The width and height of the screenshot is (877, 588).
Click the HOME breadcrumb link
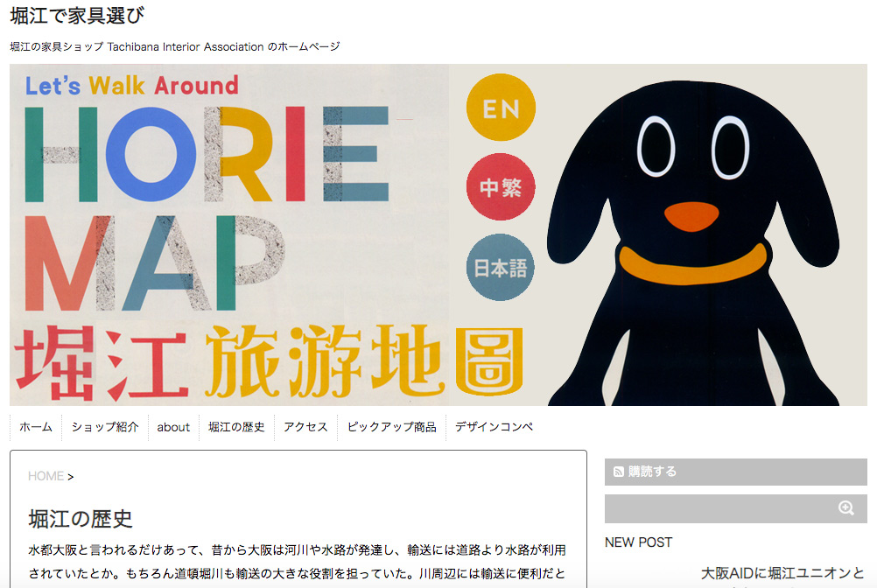coord(46,476)
